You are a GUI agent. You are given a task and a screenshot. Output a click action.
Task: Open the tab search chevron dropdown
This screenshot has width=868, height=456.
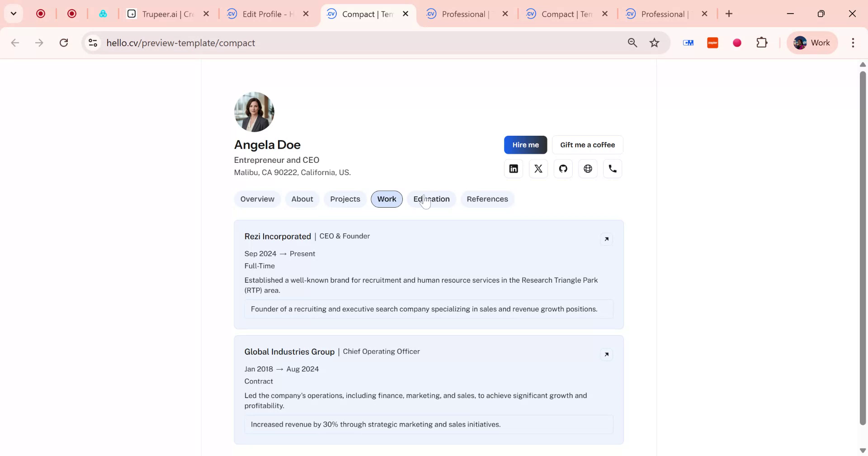click(x=13, y=14)
